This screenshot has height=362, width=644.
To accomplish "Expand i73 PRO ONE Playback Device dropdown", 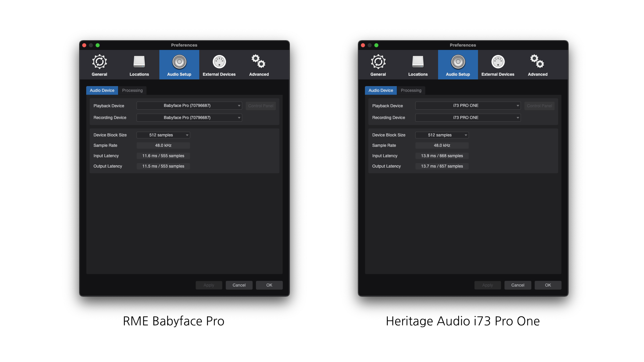I will click(x=468, y=106).
